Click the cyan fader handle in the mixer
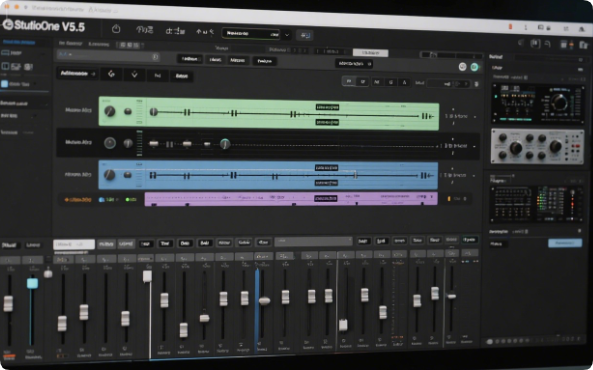 point(32,283)
